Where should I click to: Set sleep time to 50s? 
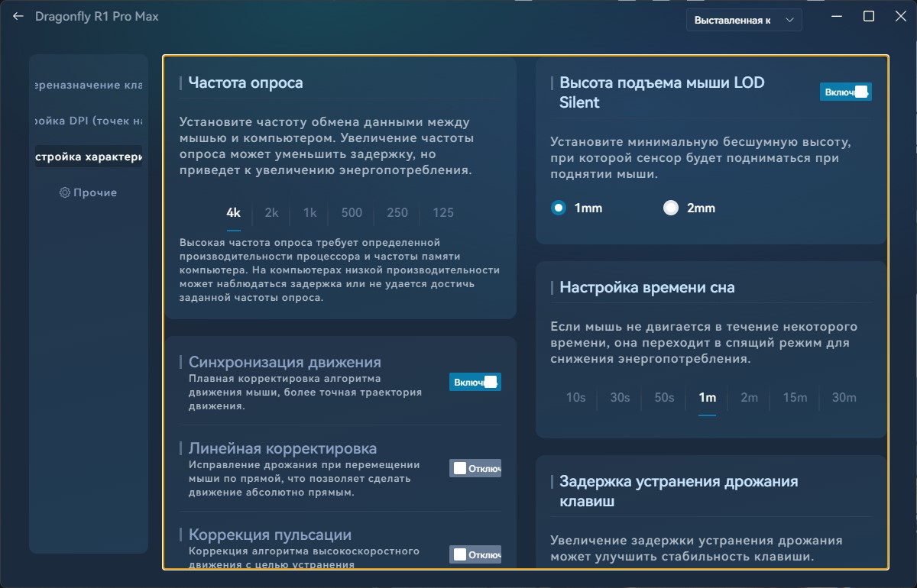point(664,398)
